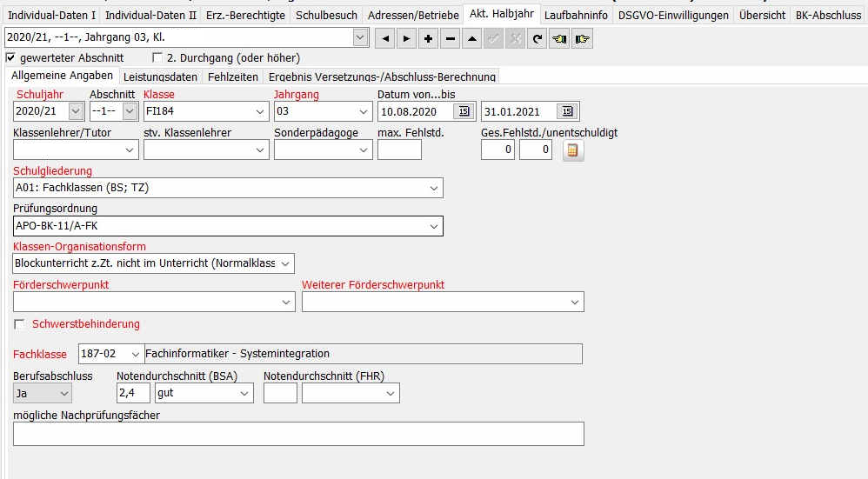Open the Schulbesuch tab
Image resolution: width=868 pixels, height=479 pixels.
coord(326,15)
